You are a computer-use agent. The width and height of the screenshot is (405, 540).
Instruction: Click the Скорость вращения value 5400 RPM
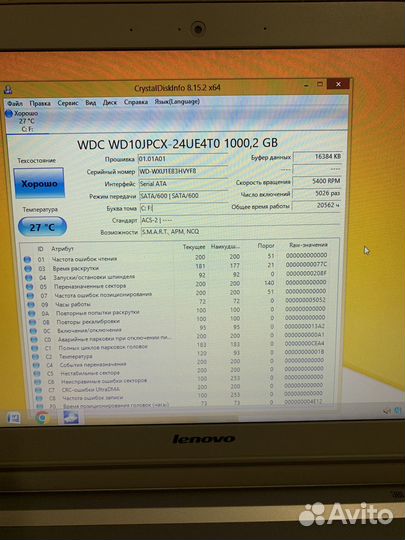tap(317, 181)
